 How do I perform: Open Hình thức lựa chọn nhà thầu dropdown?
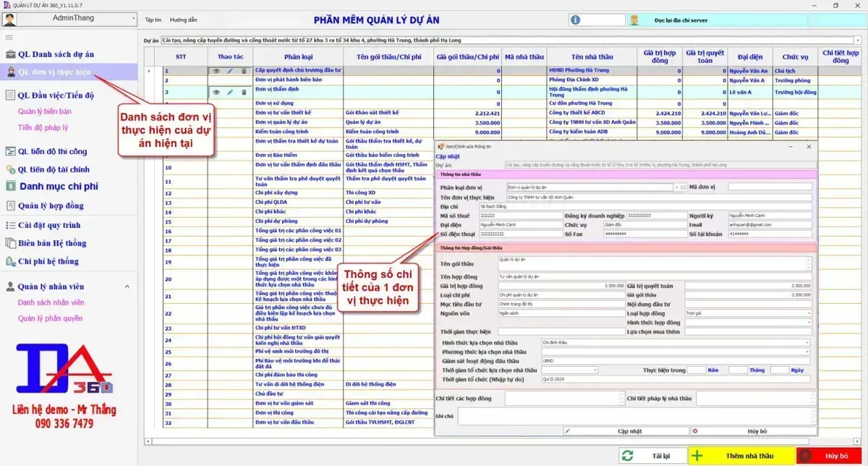point(807,343)
